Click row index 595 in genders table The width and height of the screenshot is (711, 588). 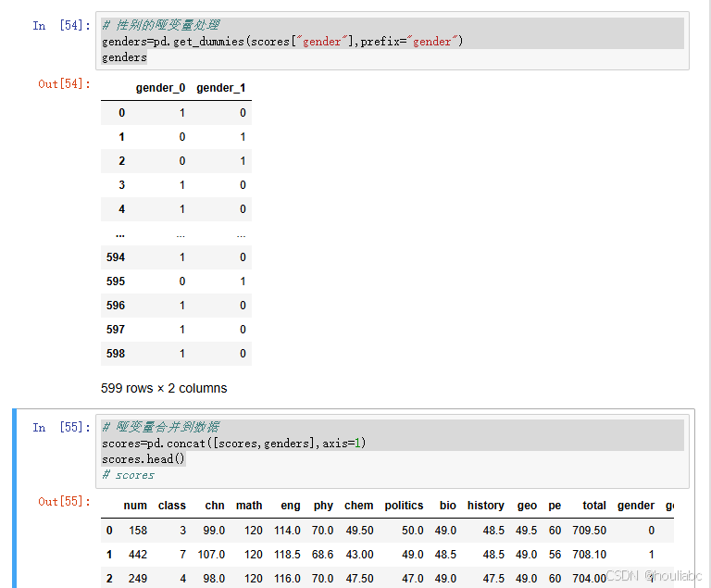pos(116,281)
